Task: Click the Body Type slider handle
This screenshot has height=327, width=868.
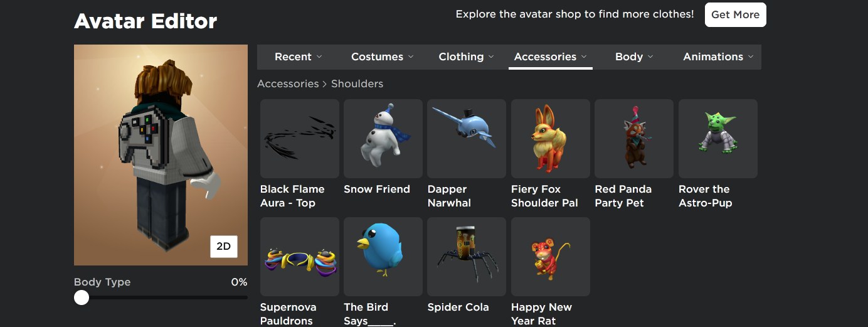Action: click(82, 298)
